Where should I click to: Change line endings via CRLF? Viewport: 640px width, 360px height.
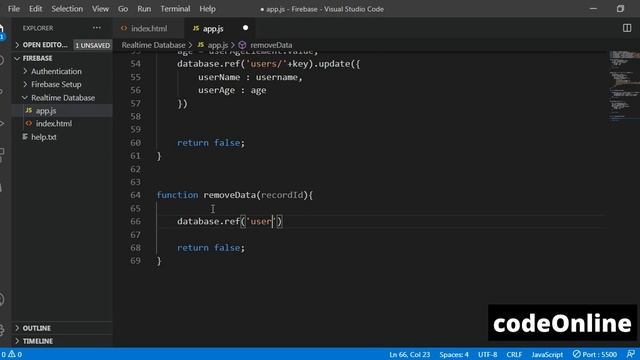pos(514,354)
